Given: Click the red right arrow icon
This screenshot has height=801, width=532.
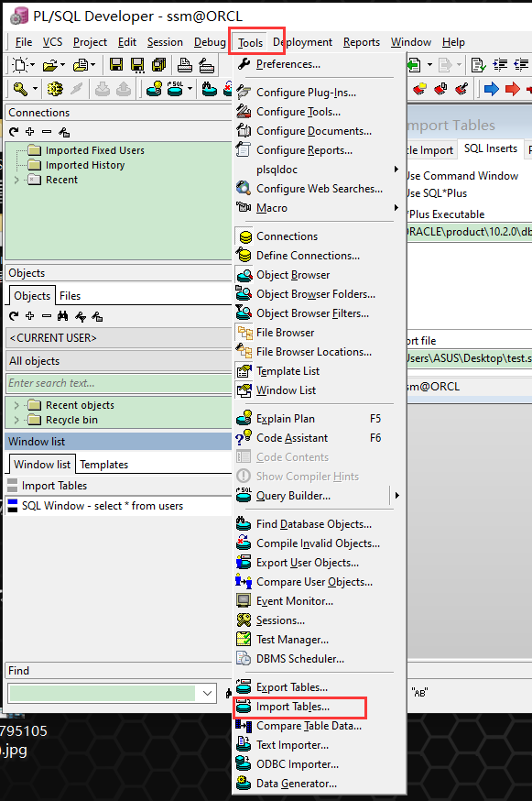Looking at the screenshot, I should coord(512,90).
